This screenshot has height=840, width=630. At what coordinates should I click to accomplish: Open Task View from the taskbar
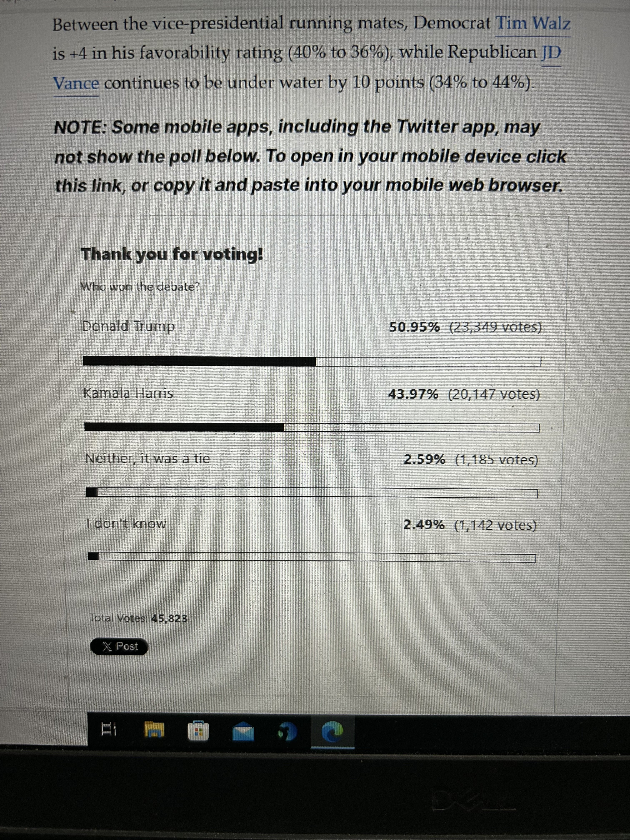[109, 729]
